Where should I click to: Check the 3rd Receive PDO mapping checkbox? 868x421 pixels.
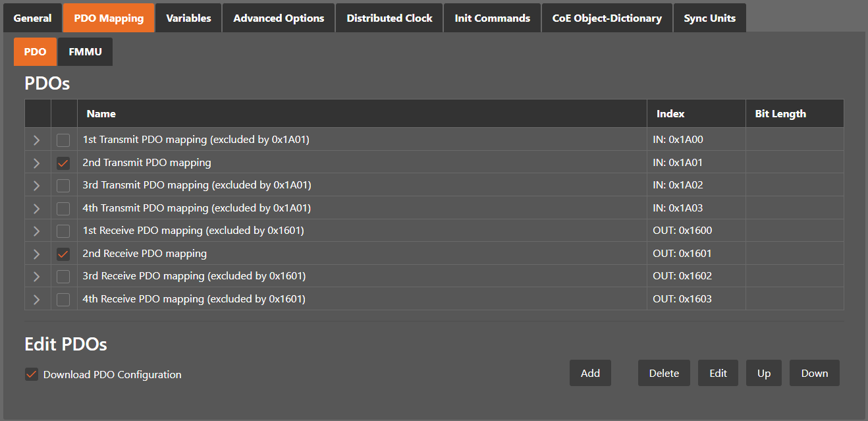[63, 276]
